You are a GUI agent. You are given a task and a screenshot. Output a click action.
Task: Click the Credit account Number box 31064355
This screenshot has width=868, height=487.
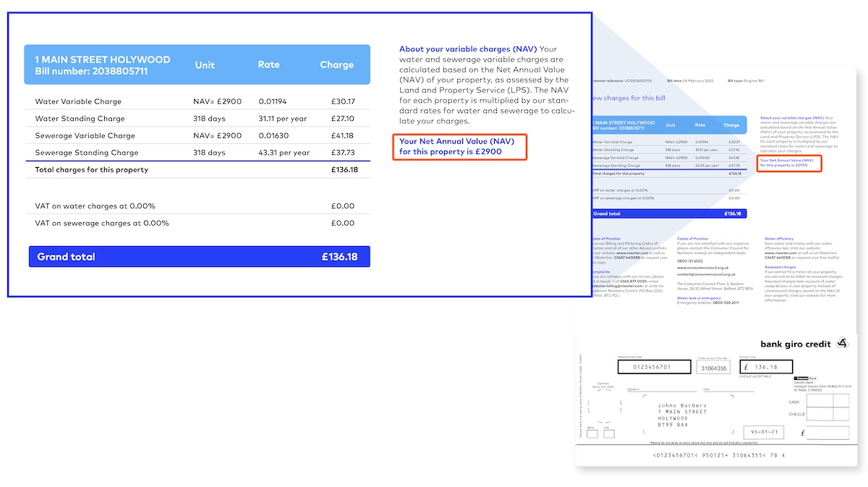(x=714, y=368)
